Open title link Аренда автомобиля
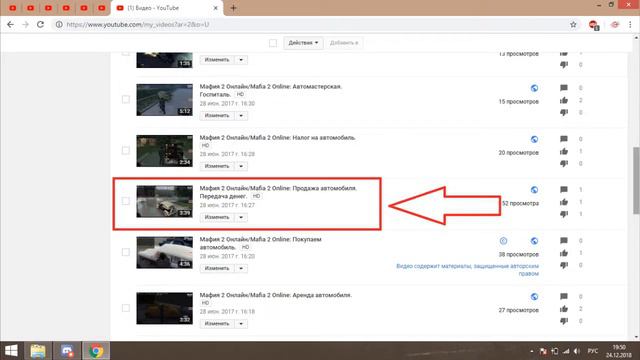Screen dimensions: 640x360 (276, 295)
